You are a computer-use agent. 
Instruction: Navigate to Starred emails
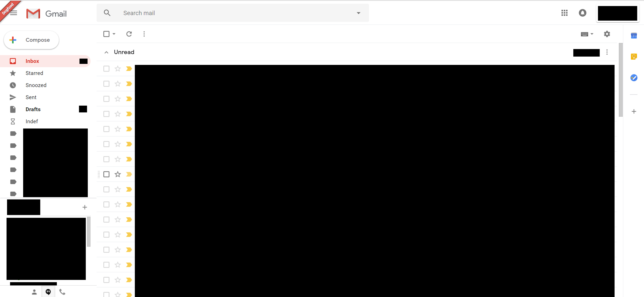click(34, 73)
